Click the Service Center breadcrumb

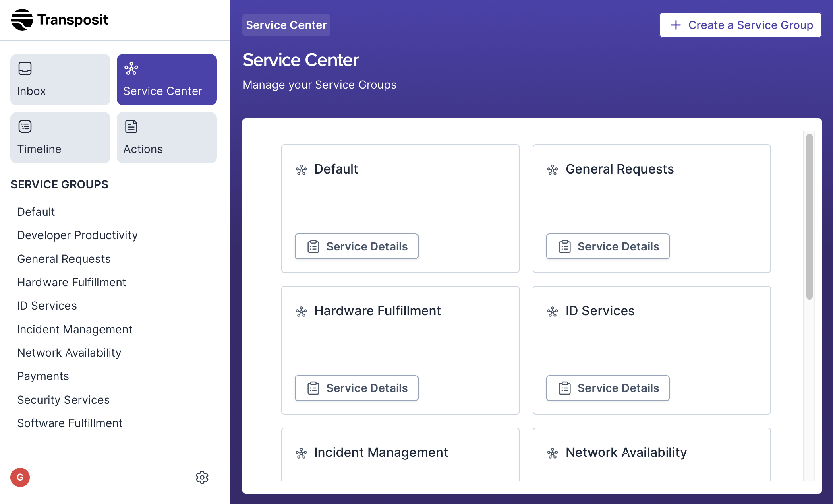click(286, 25)
